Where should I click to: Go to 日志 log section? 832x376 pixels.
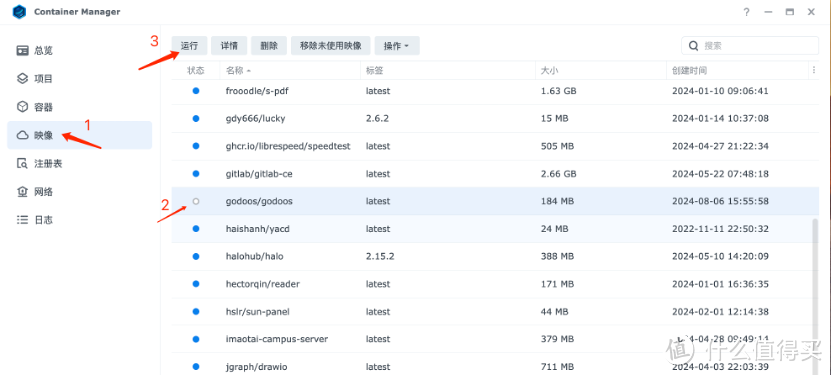80,220
